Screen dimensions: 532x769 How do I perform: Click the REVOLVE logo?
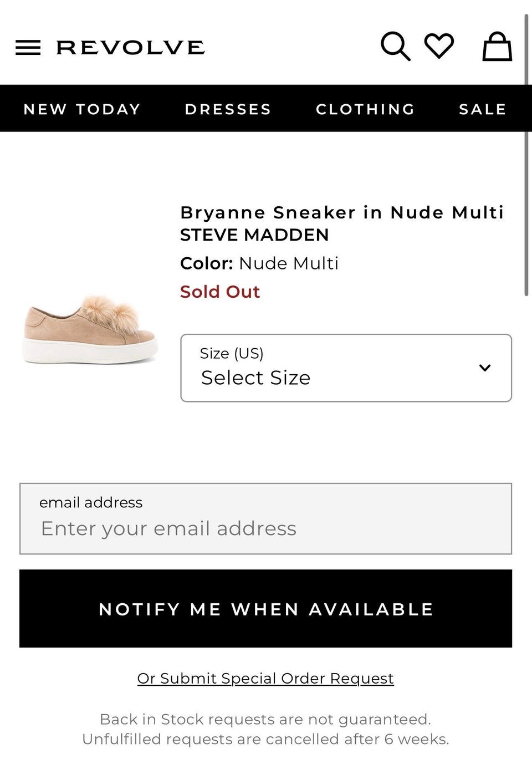[x=131, y=48]
